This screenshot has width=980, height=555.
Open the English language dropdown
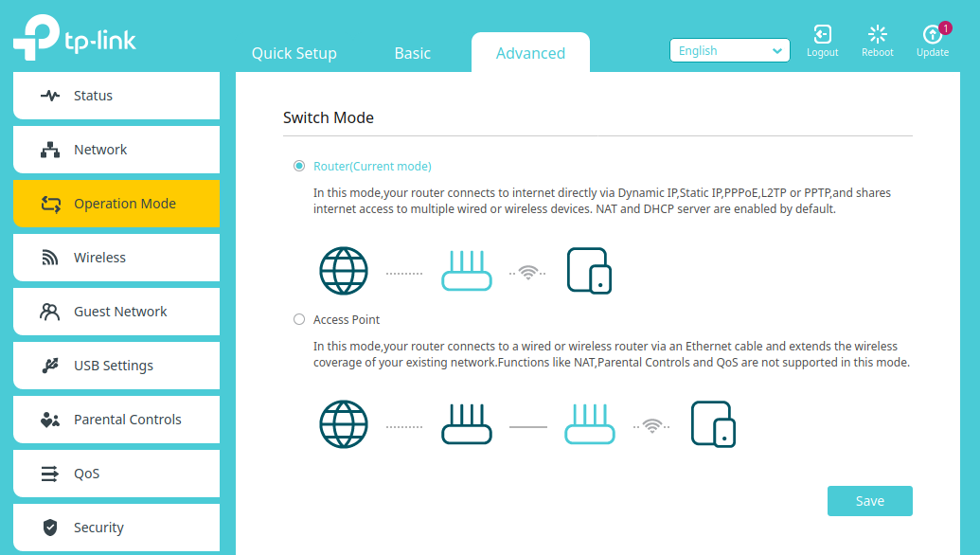click(x=729, y=51)
